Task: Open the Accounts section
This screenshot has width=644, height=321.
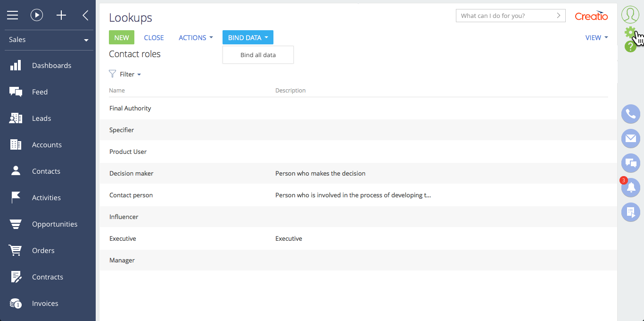Action: point(47,144)
